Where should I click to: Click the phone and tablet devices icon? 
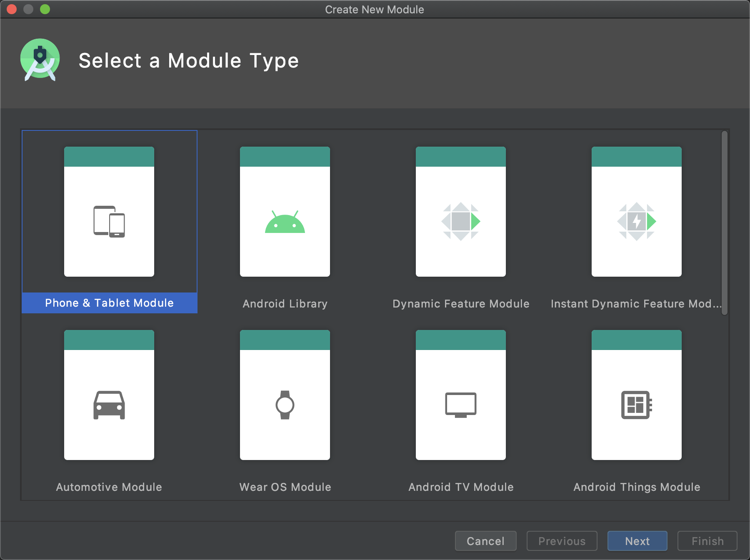coord(109,222)
